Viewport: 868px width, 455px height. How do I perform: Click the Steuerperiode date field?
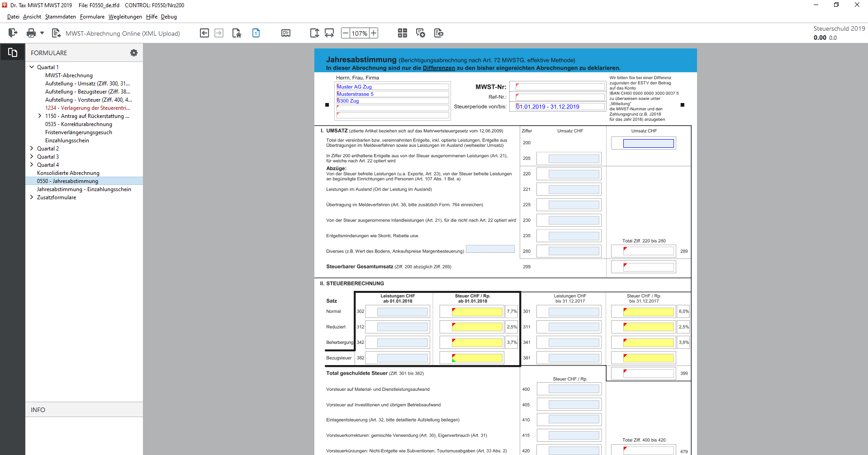[x=560, y=107]
